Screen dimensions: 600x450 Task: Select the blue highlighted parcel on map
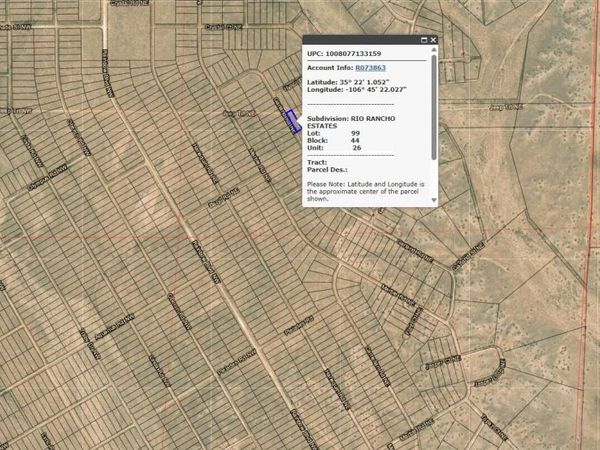coord(294,121)
